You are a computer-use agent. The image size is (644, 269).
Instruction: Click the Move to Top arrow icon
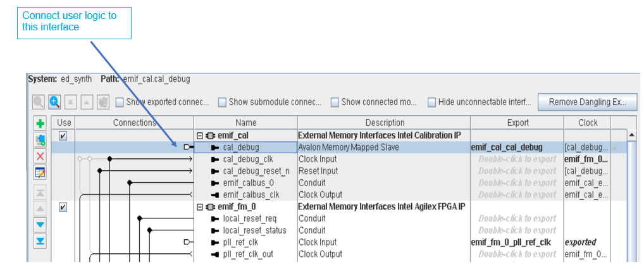point(40,193)
